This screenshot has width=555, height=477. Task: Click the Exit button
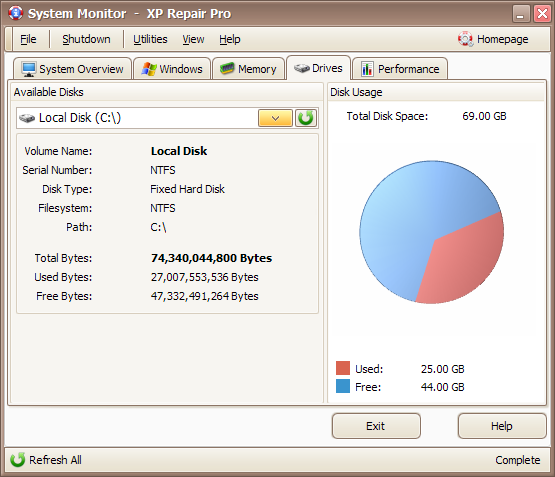tap(376, 426)
